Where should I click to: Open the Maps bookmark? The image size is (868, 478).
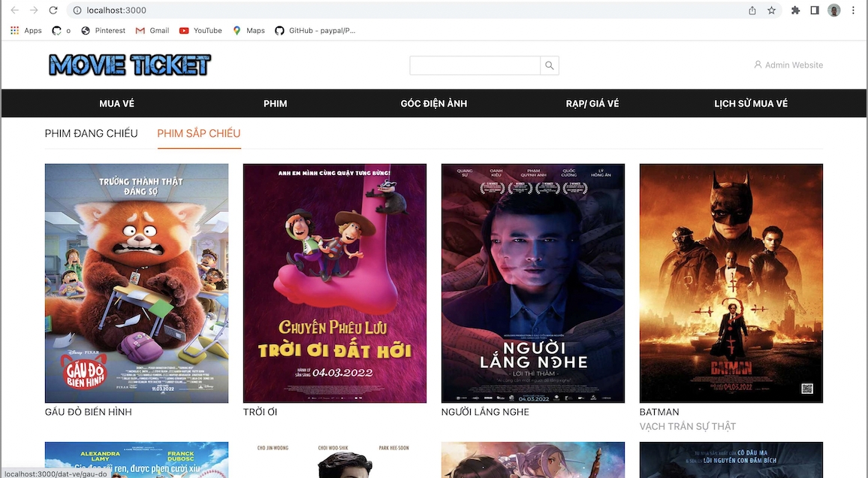tap(249, 31)
